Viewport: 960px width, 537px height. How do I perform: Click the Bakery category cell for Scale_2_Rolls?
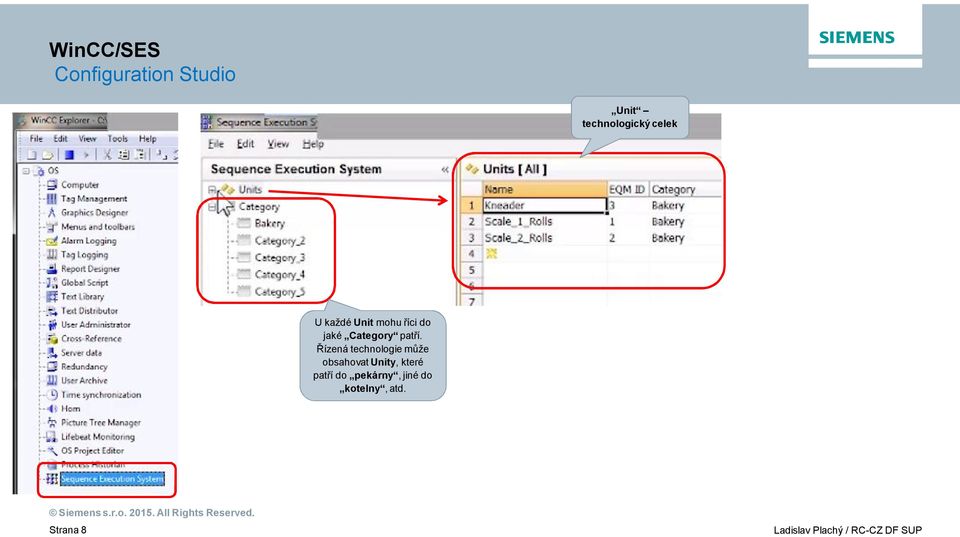point(685,238)
